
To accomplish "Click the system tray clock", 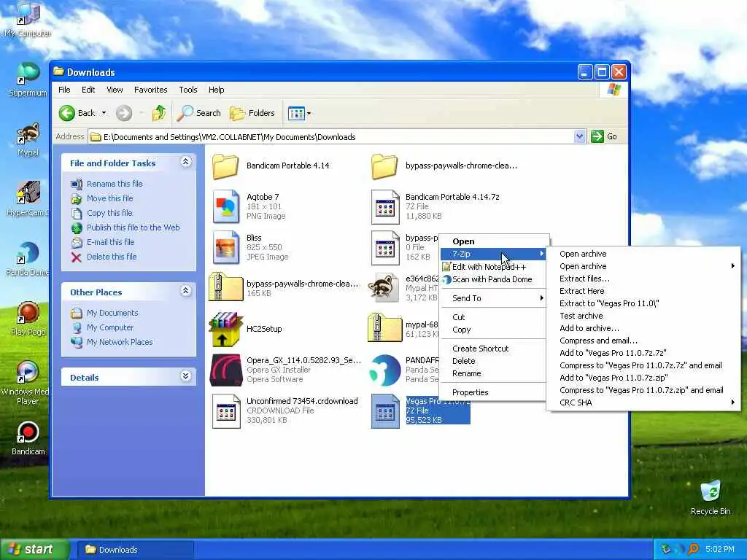I will (x=719, y=549).
